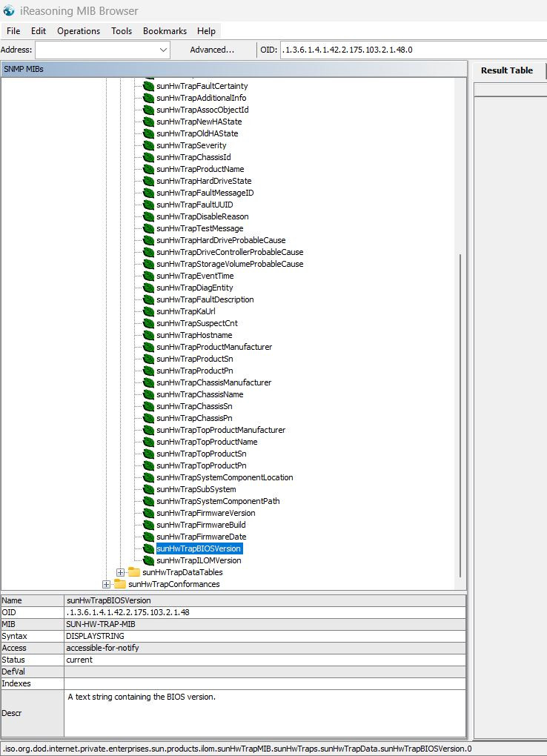Click the status bar OID path text
The width and height of the screenshot is (547, 756).
pos(237,749)
